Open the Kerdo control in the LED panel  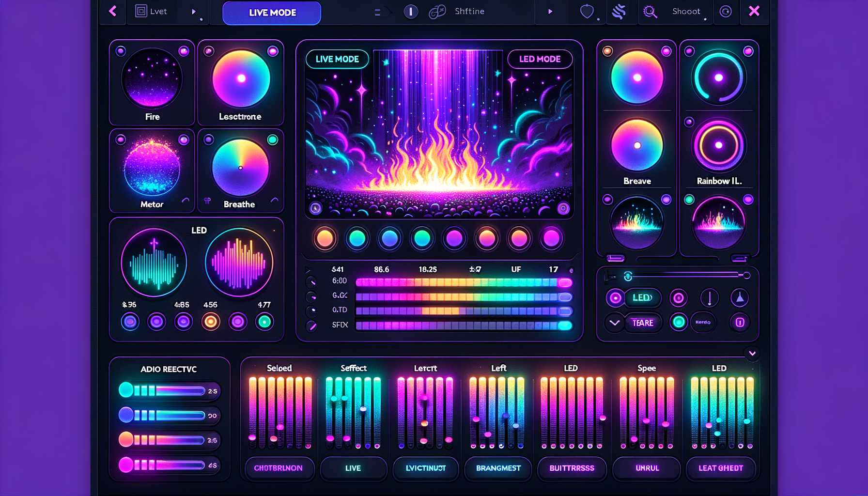(x=703, y=323)
